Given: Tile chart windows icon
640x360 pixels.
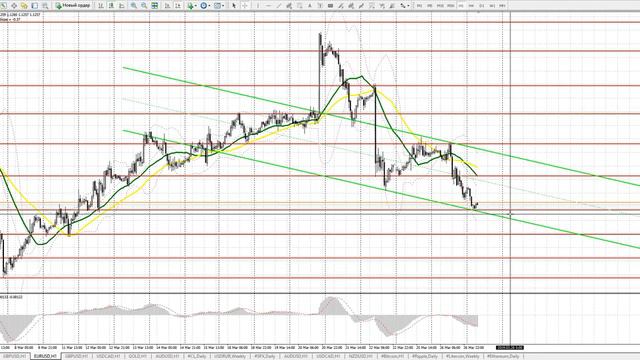Looking at the screenshot, I should [155, 6].
